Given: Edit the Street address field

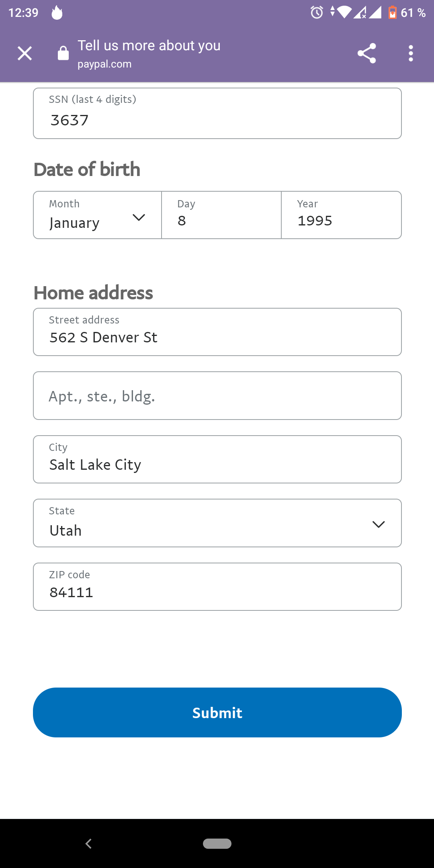Looking at the screenshot, I should coord(217,332).
